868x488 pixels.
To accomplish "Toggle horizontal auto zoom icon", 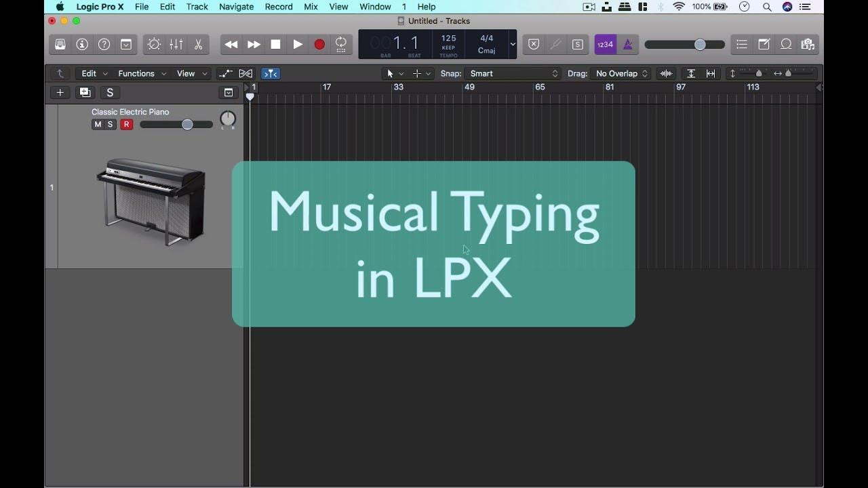I will tap(711, 73).
